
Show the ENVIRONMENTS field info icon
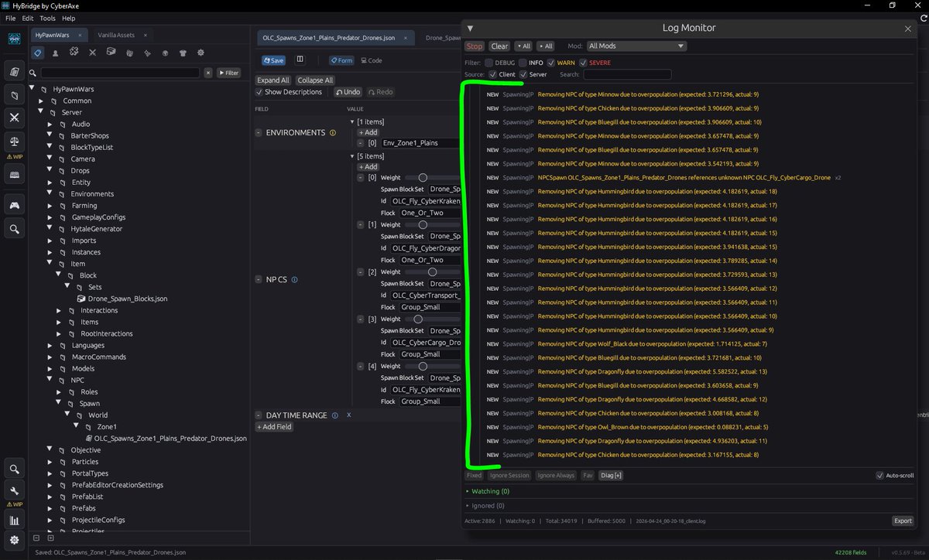(333, 133)
